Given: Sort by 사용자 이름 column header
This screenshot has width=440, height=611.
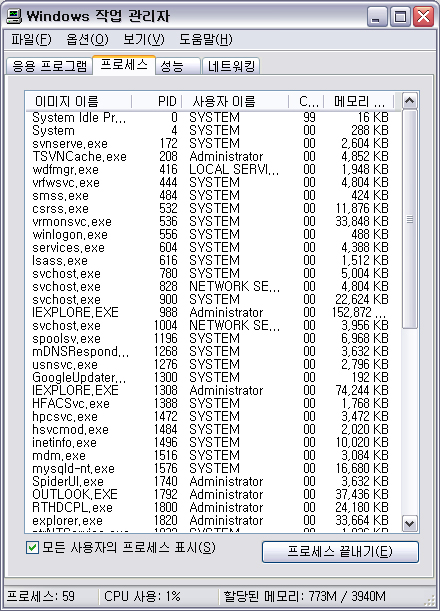Looking at the screenshot, I should click(x=235, y=101).
